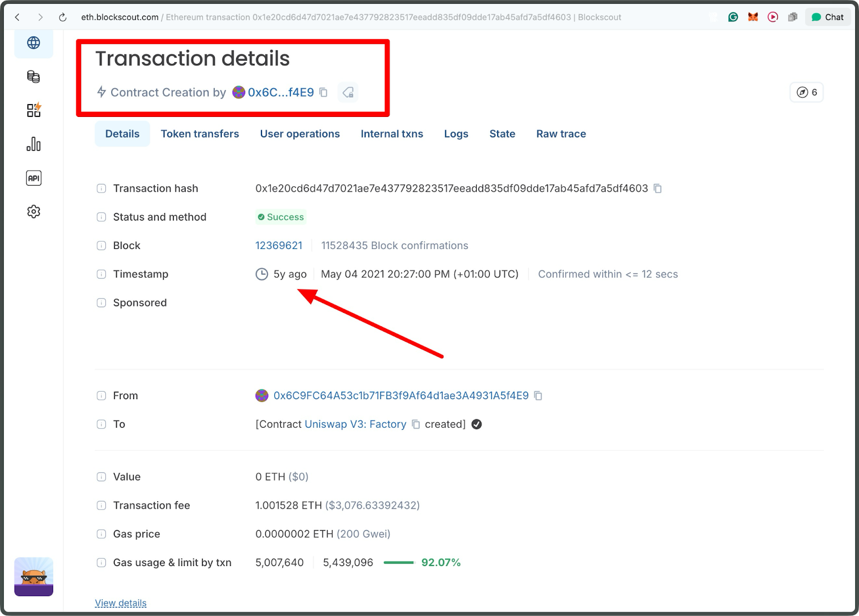Image resolution: width=859 pixels, height=616 pixels.
Task: Switch to the Token transfers tab
Action: coord(200,134)
